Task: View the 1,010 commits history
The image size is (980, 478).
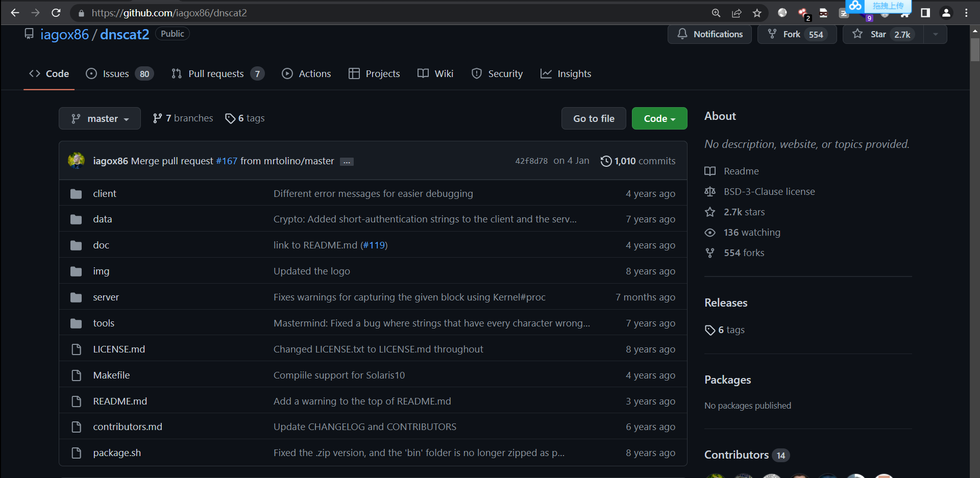Action: [x=638, y=161]
